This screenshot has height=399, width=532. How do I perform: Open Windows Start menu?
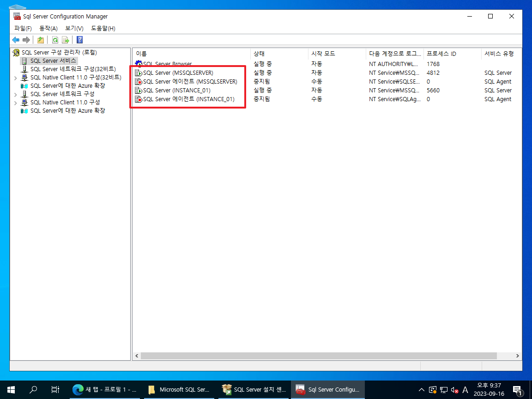coord(11,389)
